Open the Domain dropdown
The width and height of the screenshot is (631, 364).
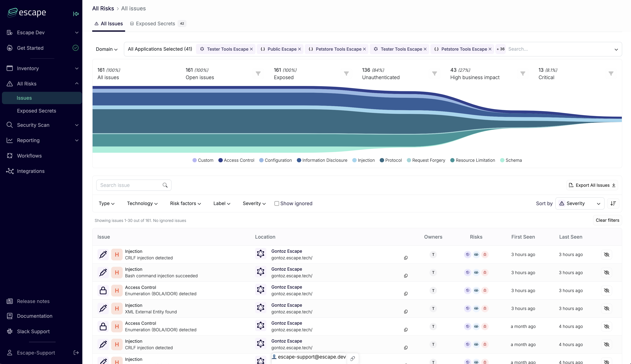tap(106, 49)
